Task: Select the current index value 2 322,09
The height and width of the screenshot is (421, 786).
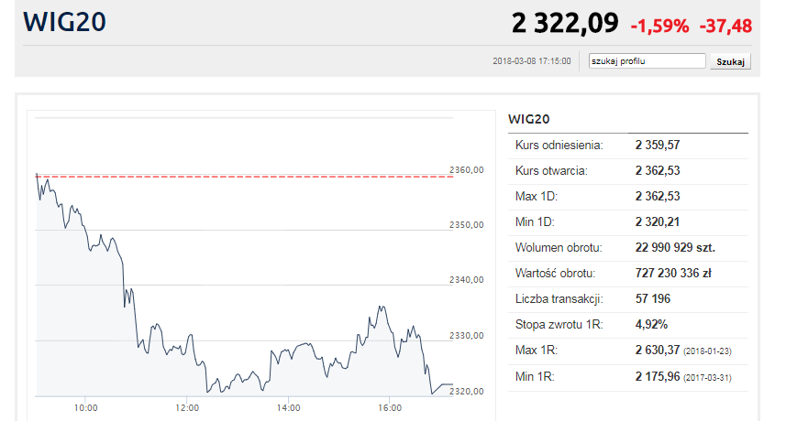Action: pyautogui.click(x=564, y=23)
